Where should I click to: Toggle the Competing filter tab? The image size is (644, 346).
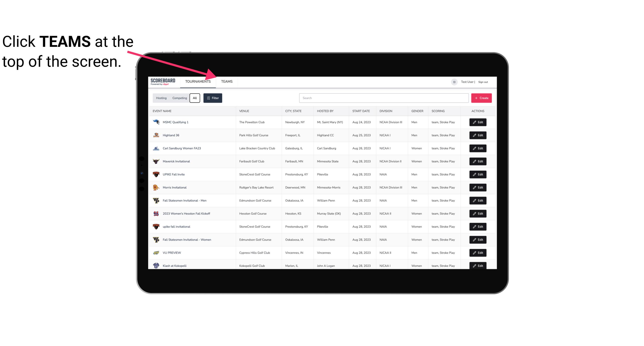click(179, 98)
